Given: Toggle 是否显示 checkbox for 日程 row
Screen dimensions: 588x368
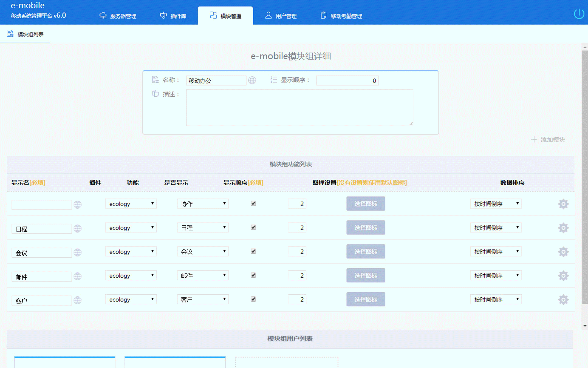Looking at the screenshot, I should pyautogui.click(x=253, y=227).
